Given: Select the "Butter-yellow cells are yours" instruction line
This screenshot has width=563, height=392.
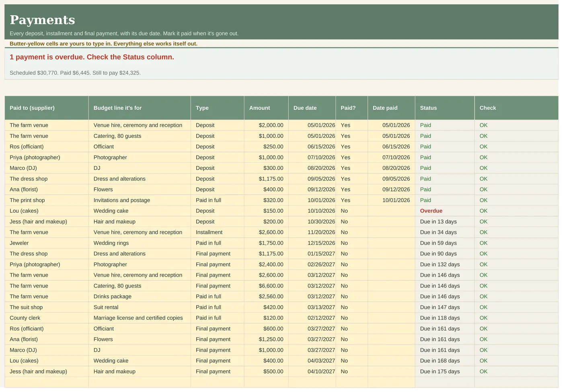Looking at the screenshot, I should (103, 43).
